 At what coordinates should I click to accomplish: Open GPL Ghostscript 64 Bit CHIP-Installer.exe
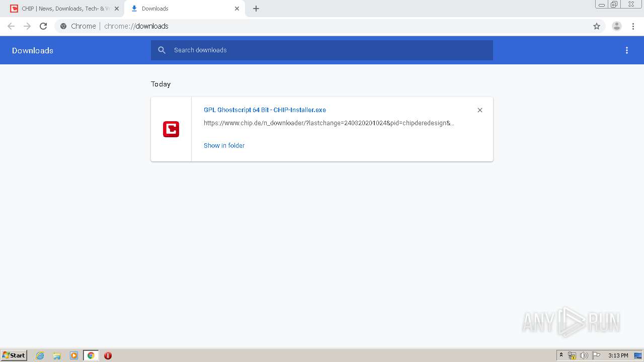click(265, 110)
